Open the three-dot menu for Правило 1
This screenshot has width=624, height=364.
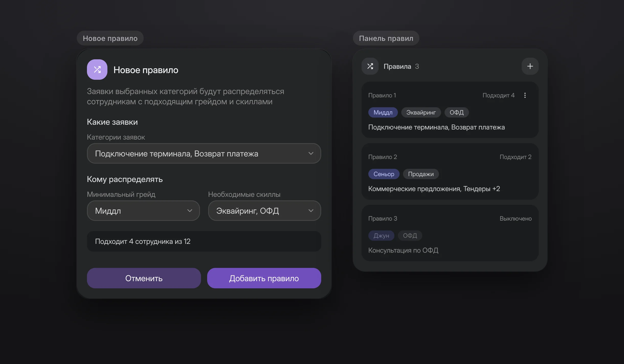(x=525, y=95)
